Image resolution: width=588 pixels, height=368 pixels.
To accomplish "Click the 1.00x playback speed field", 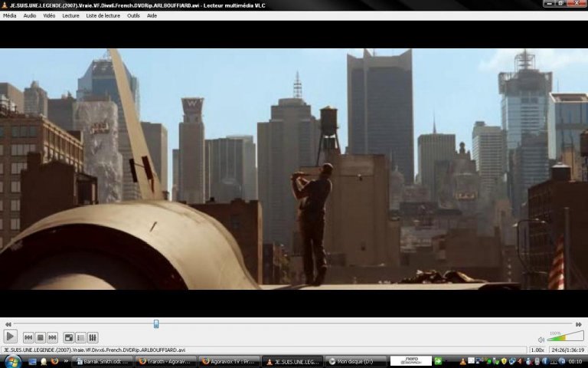I will click(537, 350).
